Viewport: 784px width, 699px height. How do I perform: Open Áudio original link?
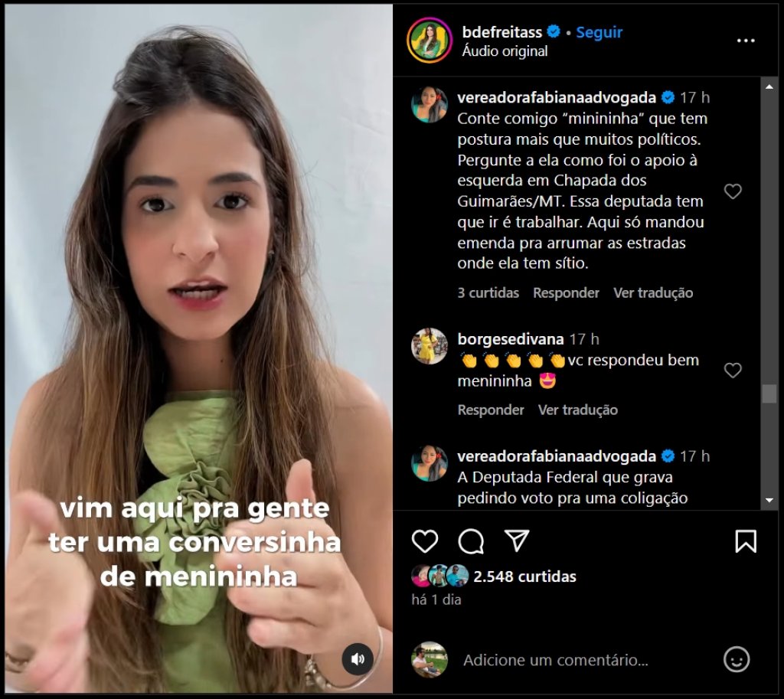pyautogui.click(x=505, y=51)
